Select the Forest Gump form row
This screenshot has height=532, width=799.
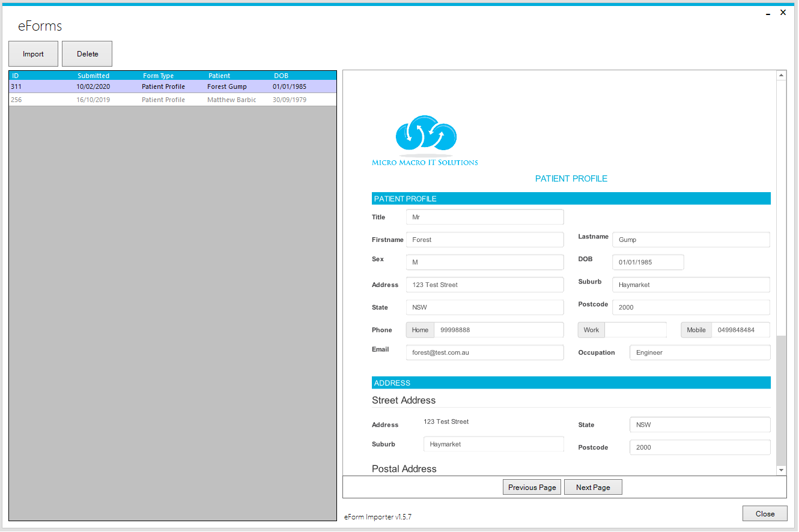172,86
